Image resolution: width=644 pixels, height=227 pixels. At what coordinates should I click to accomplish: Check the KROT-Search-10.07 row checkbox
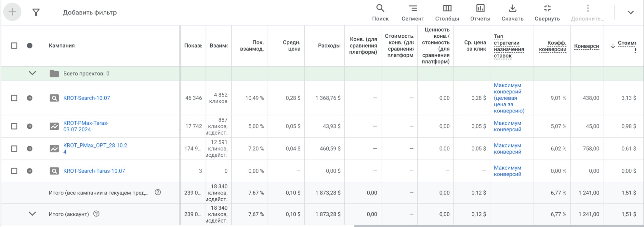point(14,98)
